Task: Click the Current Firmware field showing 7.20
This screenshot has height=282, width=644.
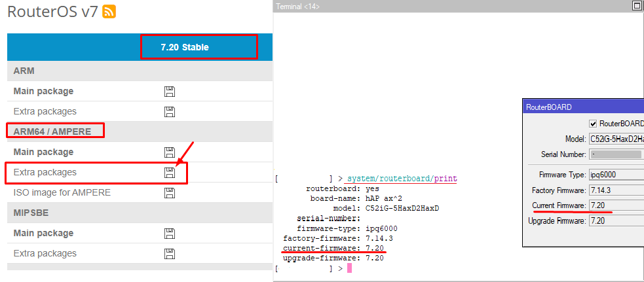Action: pos(616,205)
